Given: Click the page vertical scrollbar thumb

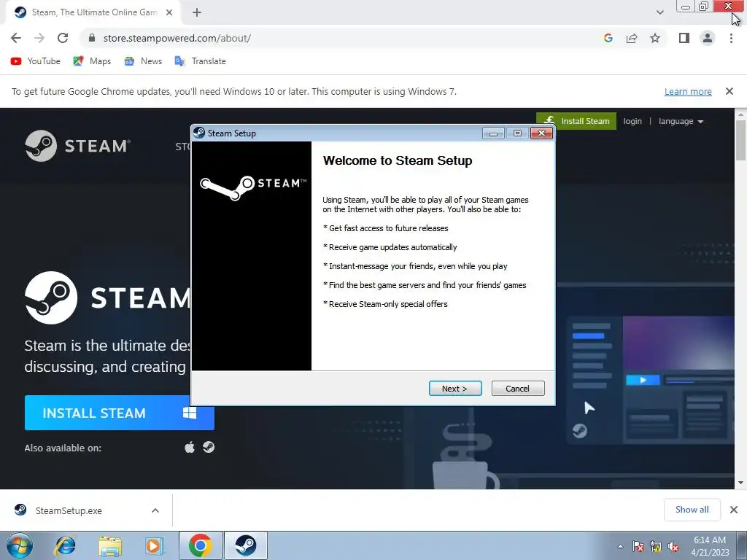Looking at the screenshot, I should (x=740, y=141).
